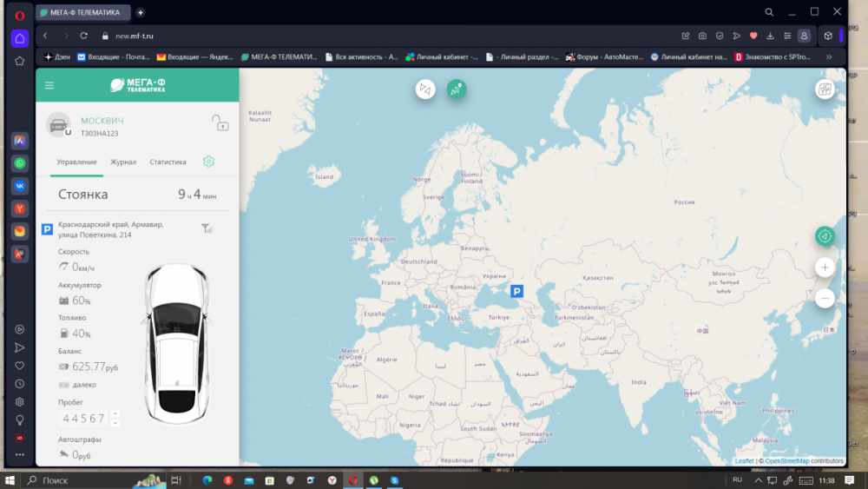Click the МОСКВИЧ vehicle name
868x489 pixels.
click(x=102, y=120)
